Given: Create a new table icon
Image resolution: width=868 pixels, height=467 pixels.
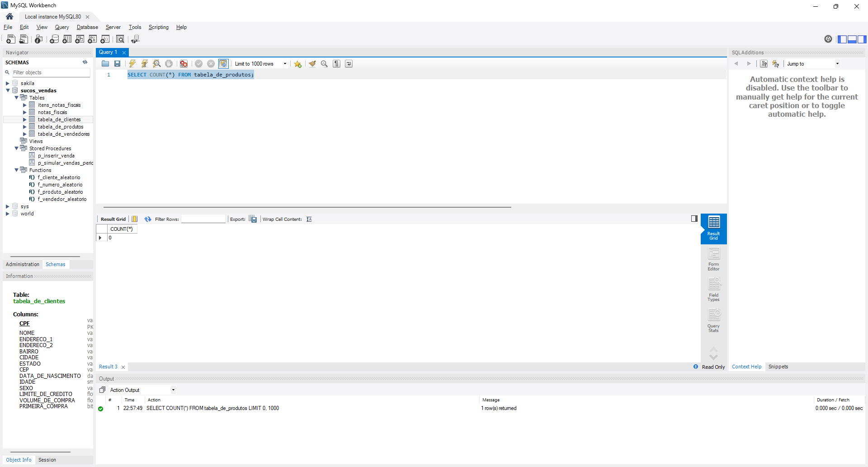Looking at the screenshot, I should [x=67, y=39].
